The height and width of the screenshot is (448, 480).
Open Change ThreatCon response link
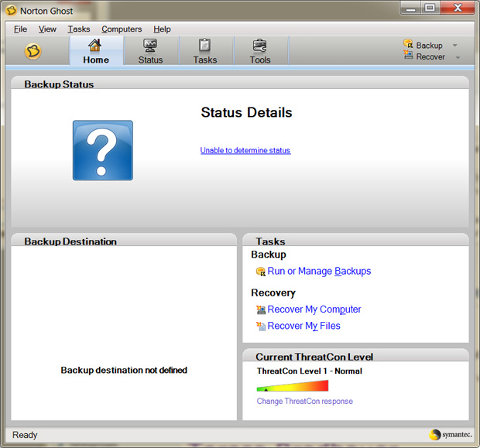point(304,401)
